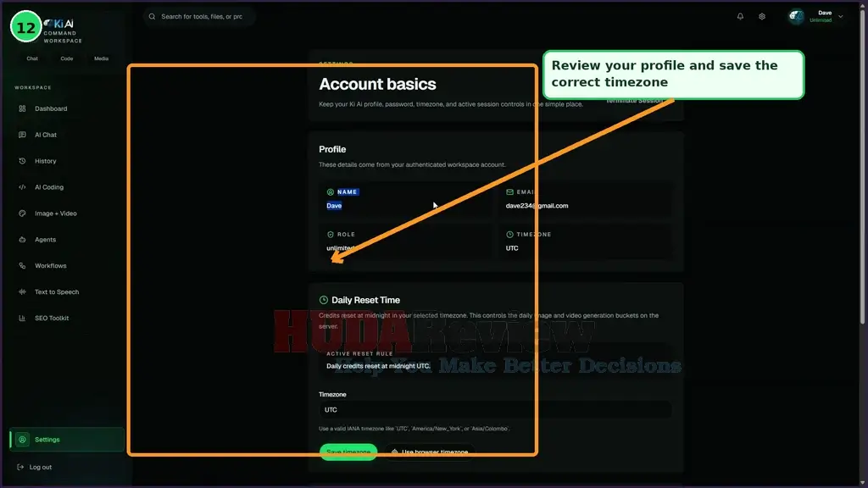Viewport: 868px width, 488px height.
Task: Open Text to Speech menu item
Action: pyautogui.click(x=66, y=292)
